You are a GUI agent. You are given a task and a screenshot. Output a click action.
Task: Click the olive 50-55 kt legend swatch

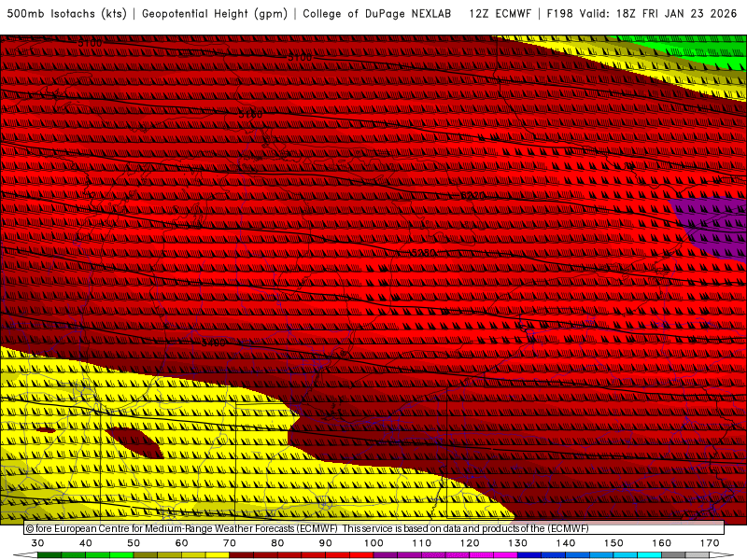click(146, 555)
